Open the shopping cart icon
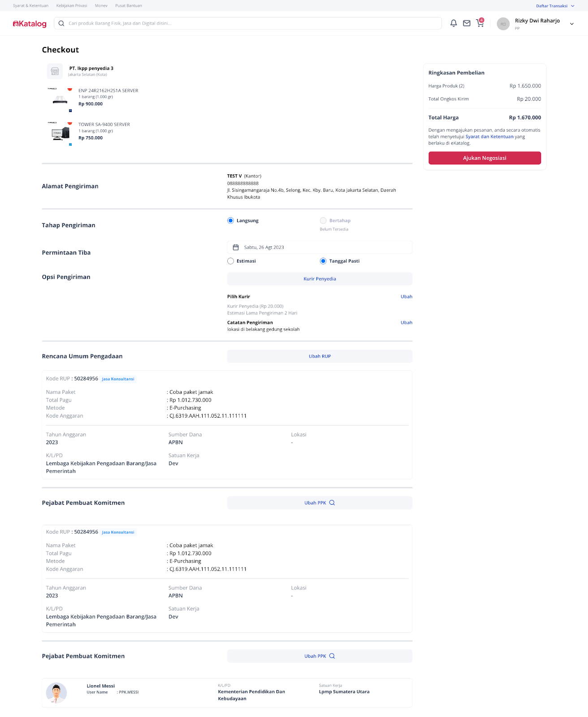This screenshot has height=717, width=588. [480, 23]
